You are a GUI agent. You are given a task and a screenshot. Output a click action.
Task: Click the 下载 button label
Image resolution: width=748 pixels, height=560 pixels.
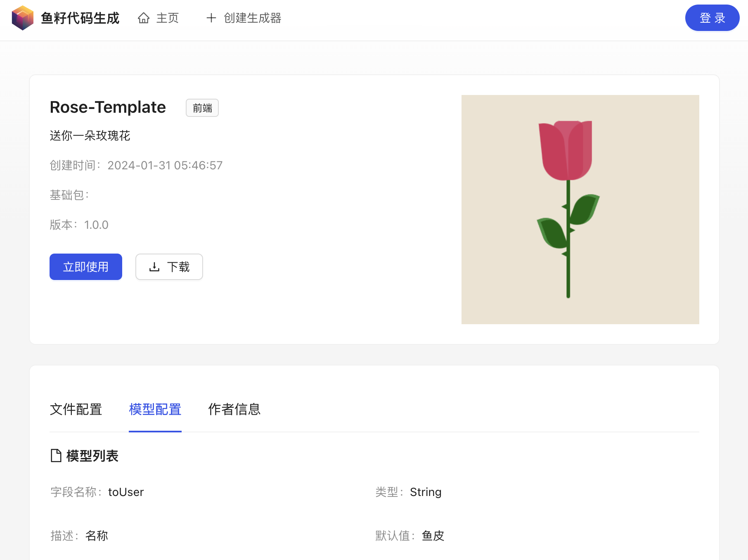point(178,267)
